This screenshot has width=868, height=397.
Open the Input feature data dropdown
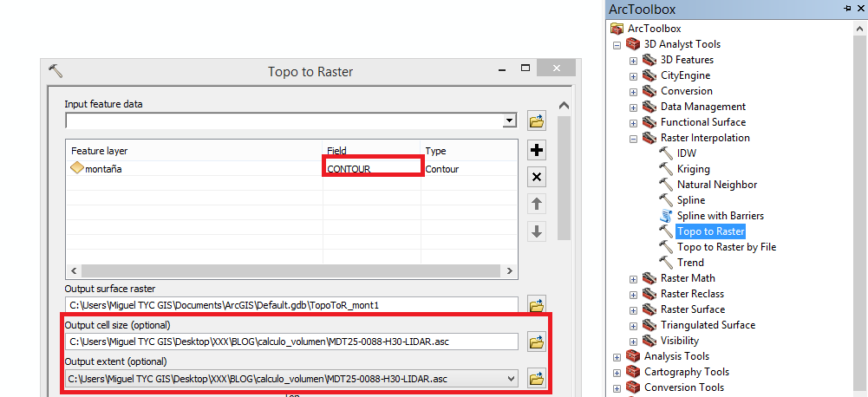(x=510, y=120)
